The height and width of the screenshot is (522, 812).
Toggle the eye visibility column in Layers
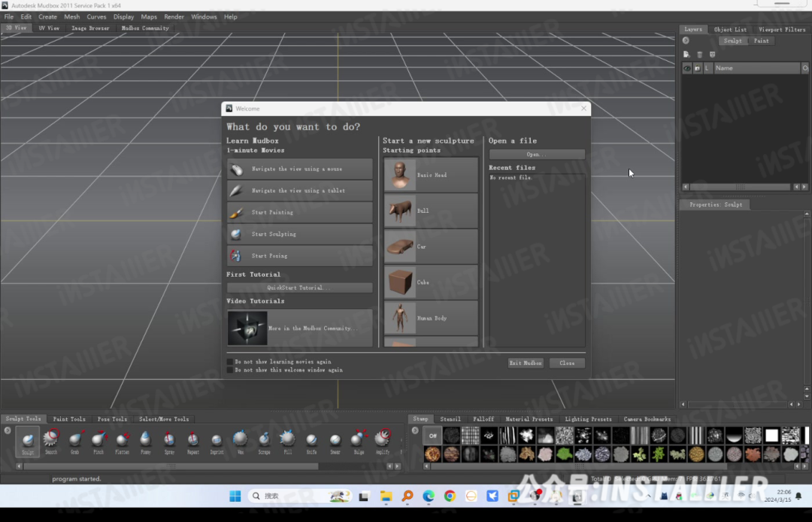[686, 68]
